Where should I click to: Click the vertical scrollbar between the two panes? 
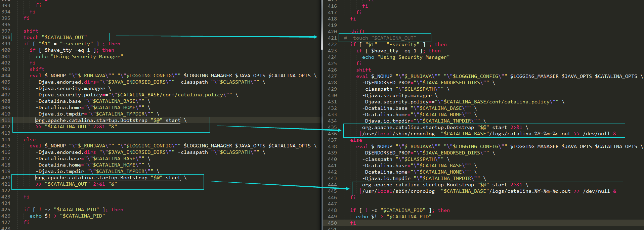coord(321,27)
